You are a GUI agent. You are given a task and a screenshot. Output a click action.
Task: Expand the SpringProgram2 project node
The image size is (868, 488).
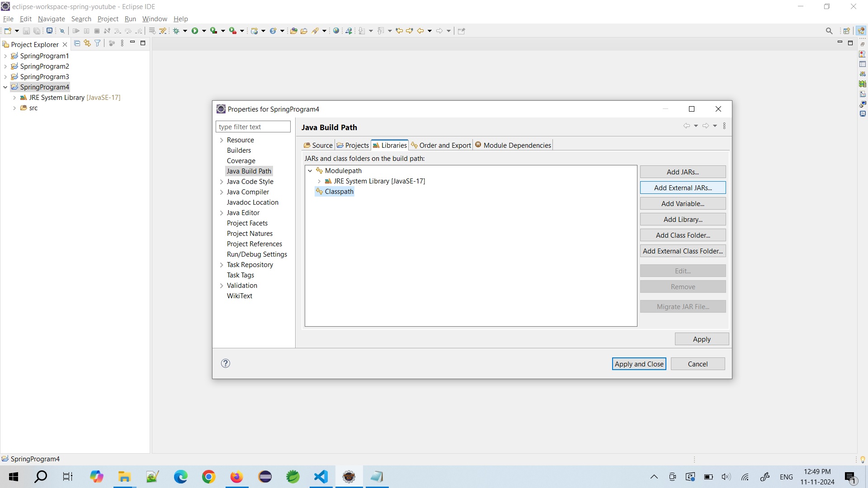(5, 66)
